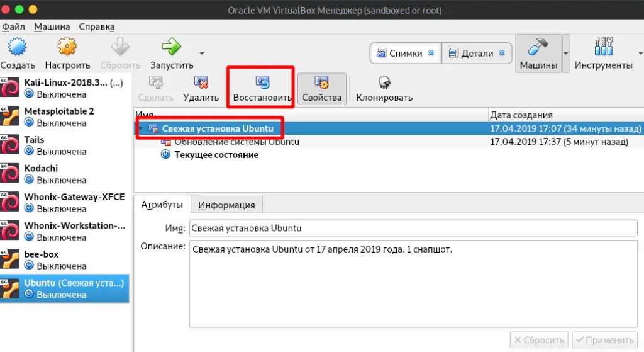Click the Описание description text area
644x352 pixels.
point(413,284)
